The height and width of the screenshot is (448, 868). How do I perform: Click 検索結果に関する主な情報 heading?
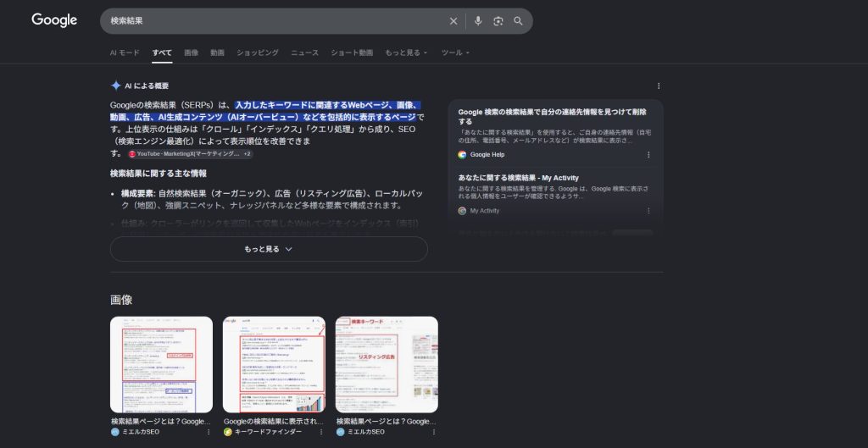[159, 174]
